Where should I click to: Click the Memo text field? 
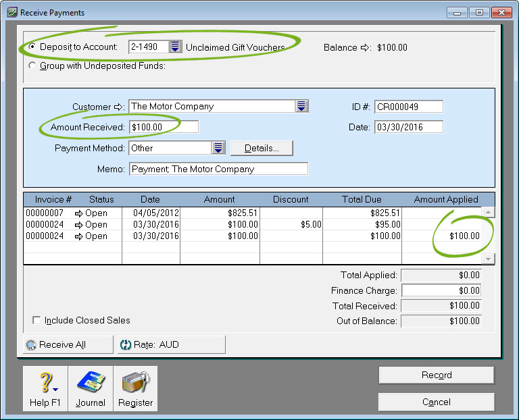point(218,169)
